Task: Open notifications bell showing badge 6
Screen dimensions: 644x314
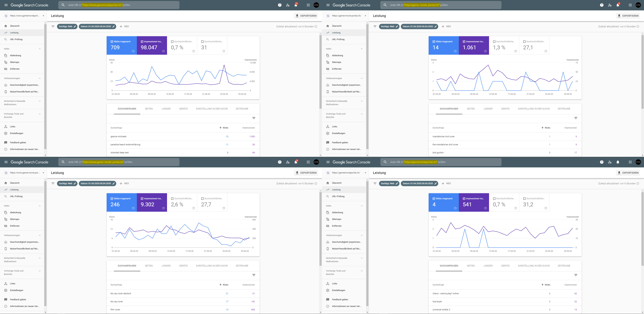Action: click(x=296, y=162)
